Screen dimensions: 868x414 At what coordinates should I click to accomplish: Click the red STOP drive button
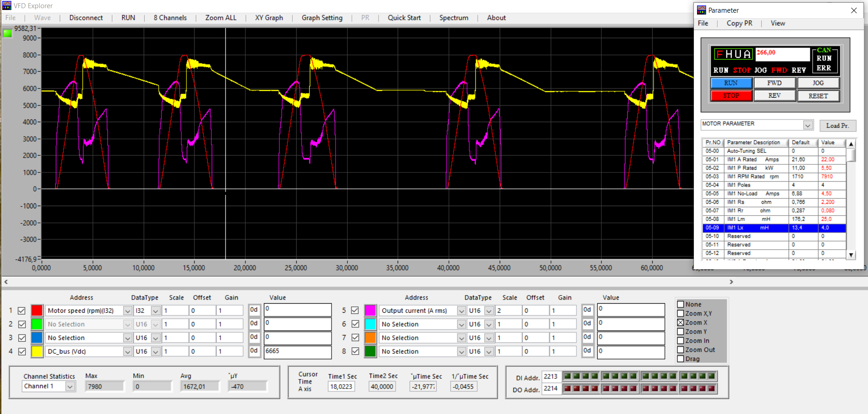(731, 96)
